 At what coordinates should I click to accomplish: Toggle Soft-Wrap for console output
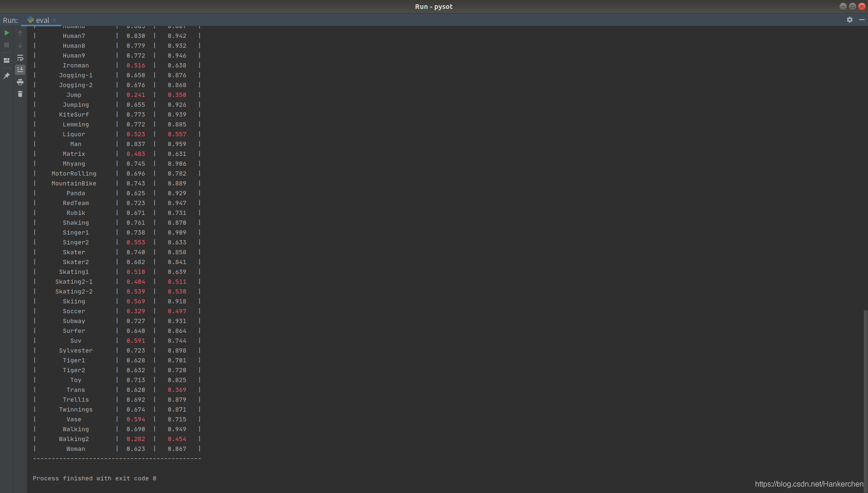tap(20, 58)
